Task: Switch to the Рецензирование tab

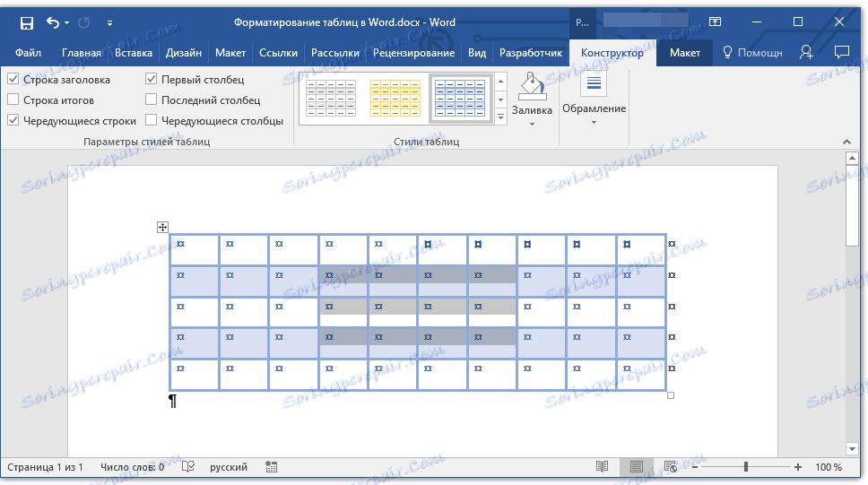Action: (413, 53)
